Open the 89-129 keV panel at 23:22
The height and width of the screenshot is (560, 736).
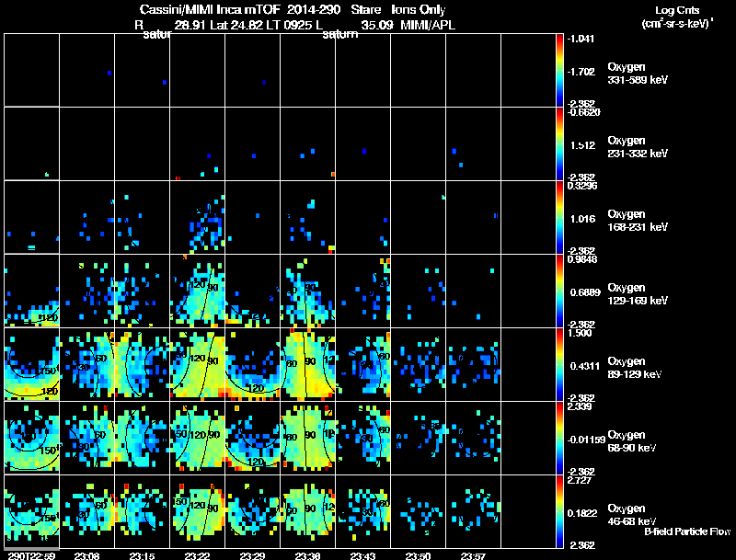tap(197, 364)
